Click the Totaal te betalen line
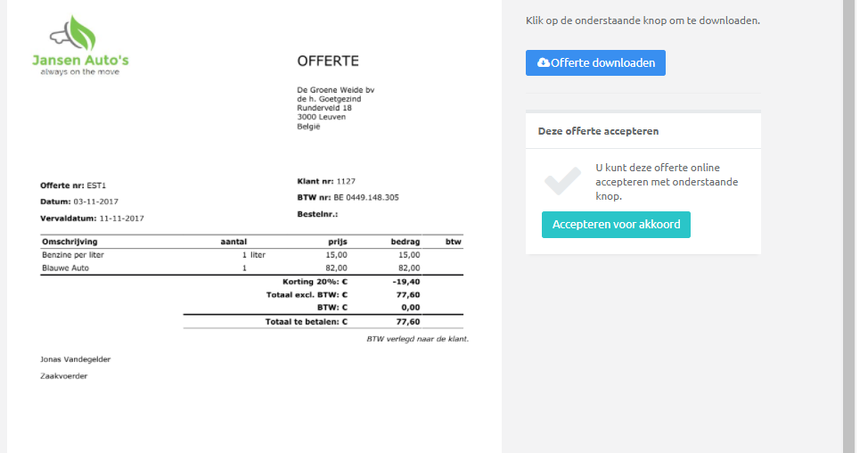868x453 pixels. pos(323,322)
